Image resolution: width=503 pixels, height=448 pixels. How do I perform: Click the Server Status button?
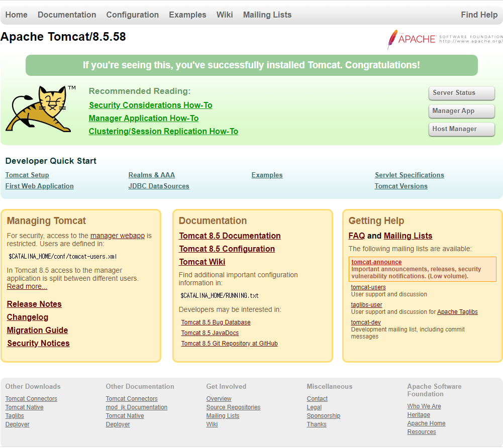click(x=462, y=93)
